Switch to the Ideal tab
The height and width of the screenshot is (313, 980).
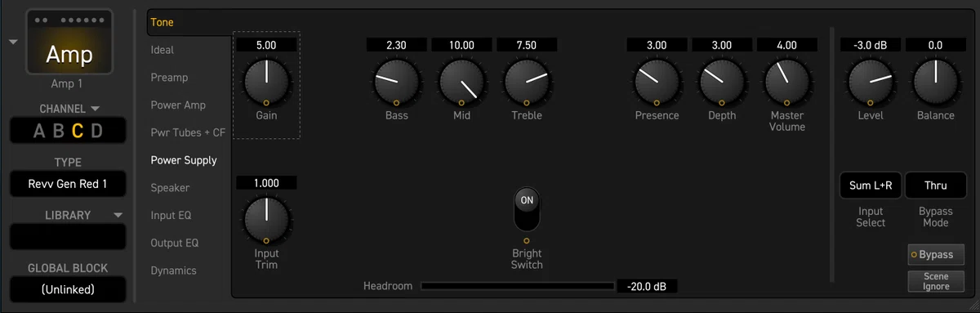pyautogui.click(x=163, y=50)
